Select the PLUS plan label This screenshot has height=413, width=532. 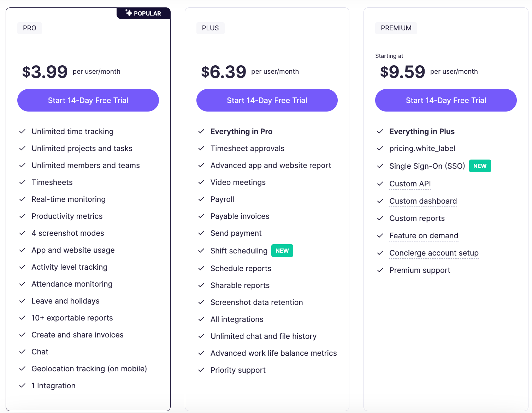210,28
